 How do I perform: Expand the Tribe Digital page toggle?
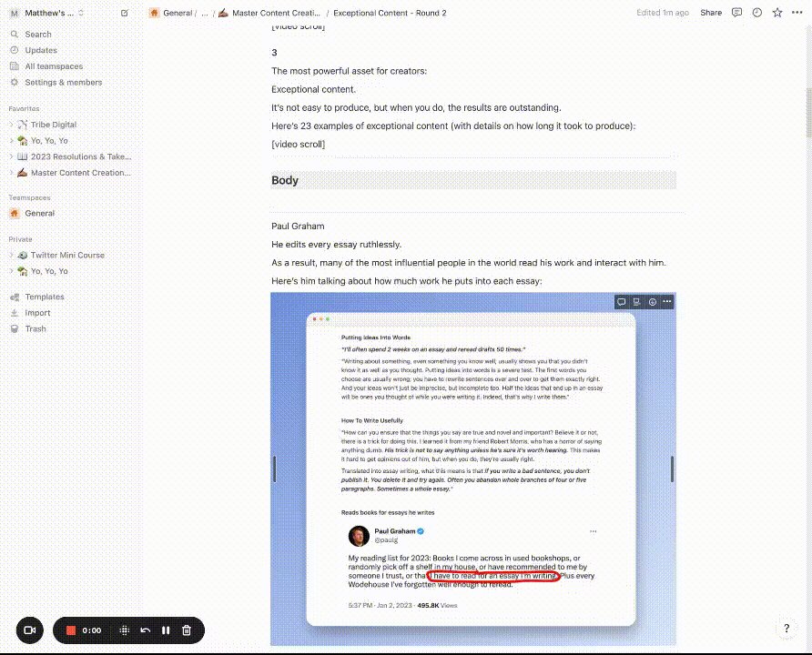tap(12, 125)
